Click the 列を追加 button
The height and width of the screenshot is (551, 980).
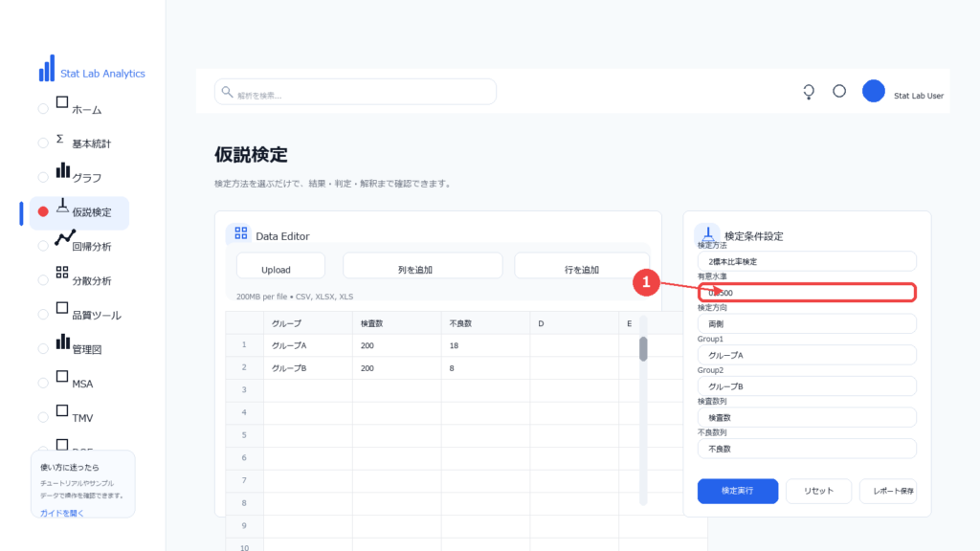tap(422, 266)
